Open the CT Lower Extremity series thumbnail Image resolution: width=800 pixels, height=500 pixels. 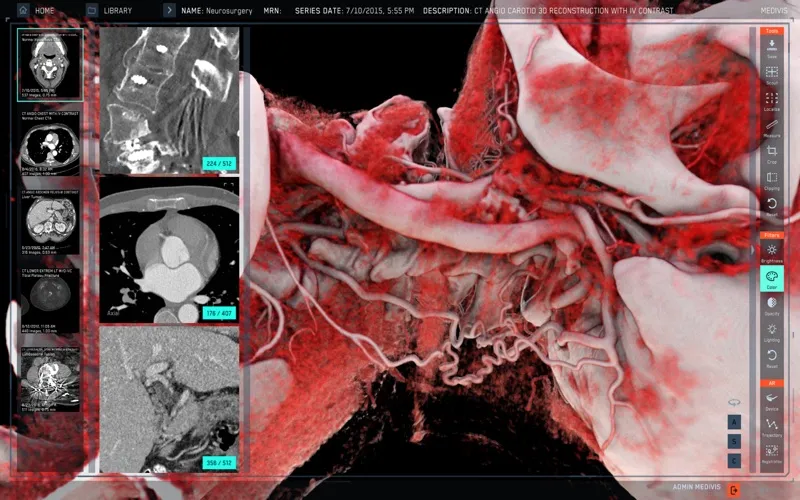pos(49,301)
